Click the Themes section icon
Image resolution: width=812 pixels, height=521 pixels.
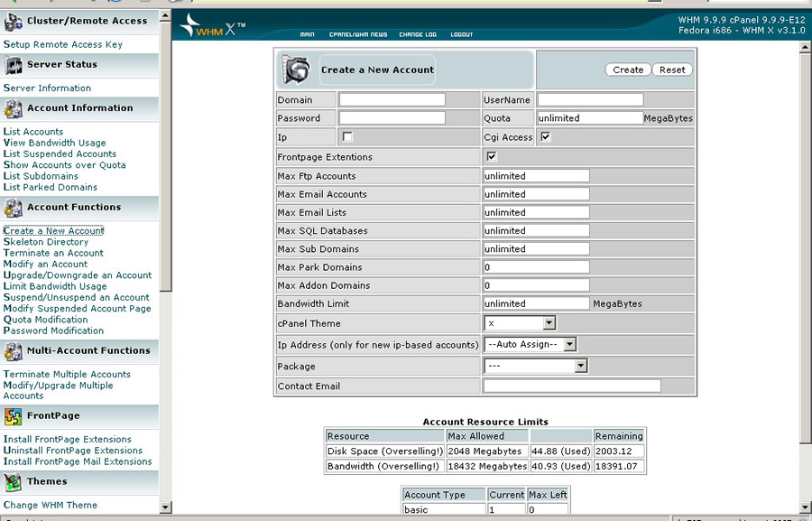click(x=13, y=482)
